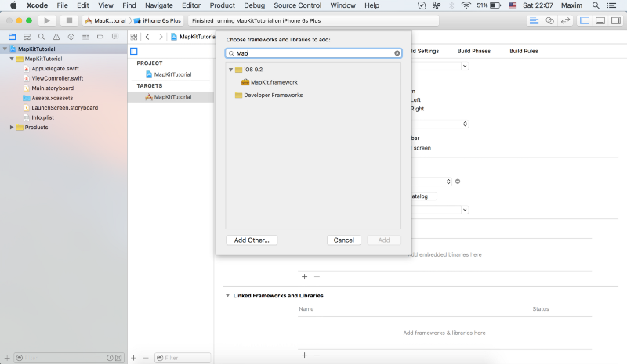This screenshot has width=627, height=364.
Task: Add a linked framework with plus
Action: click(x=304, y=355)
